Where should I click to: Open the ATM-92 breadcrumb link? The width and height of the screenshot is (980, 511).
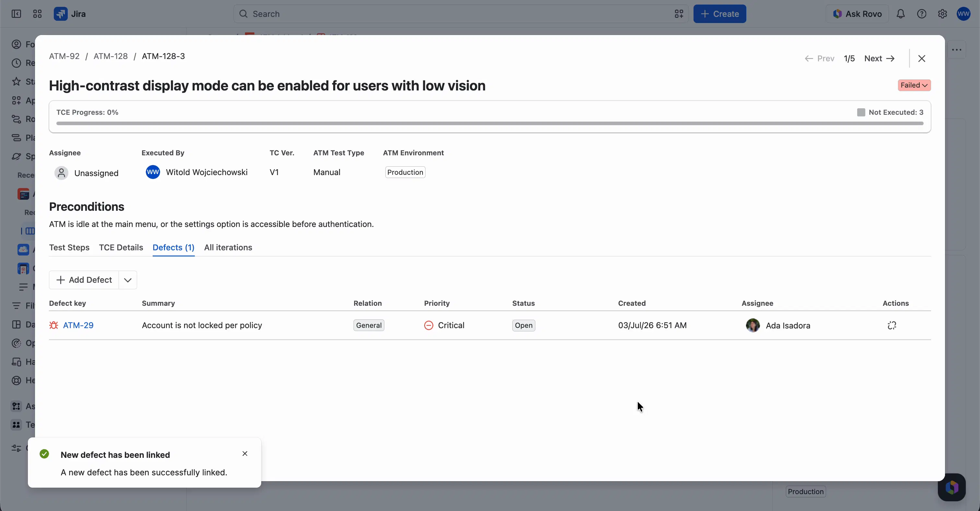[x=64, y=56]
